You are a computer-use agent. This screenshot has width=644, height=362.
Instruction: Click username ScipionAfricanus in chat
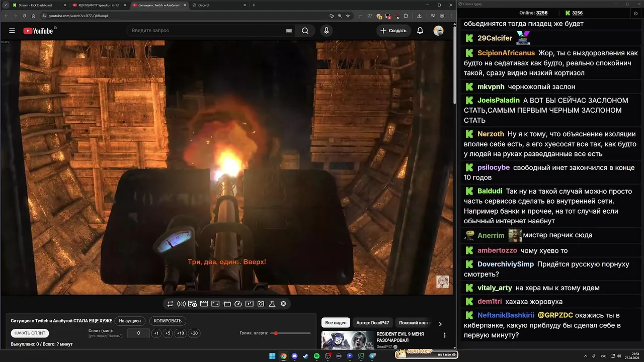(x=506, y=53)
